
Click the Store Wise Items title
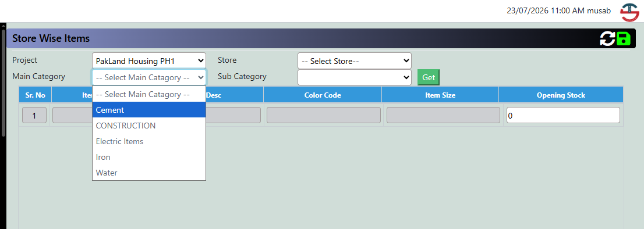(x=51, y=38)
